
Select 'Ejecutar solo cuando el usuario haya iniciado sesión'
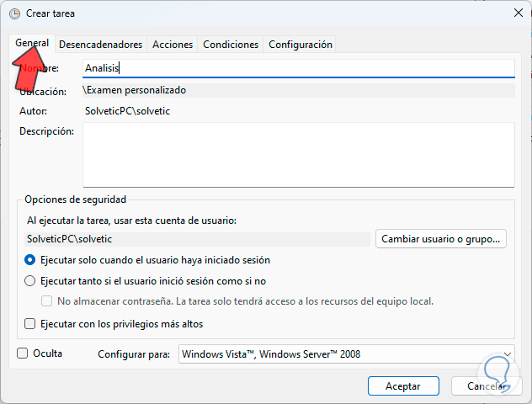click(31, 260)
